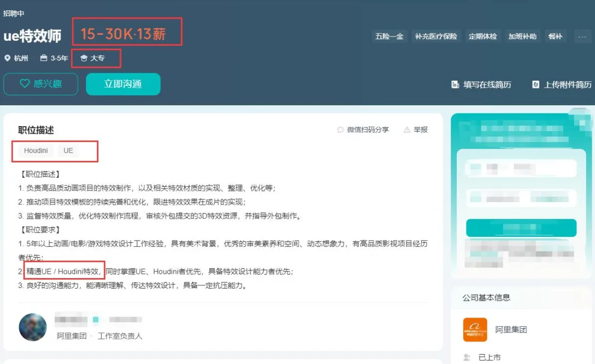The image size is (595, 364).
Task: Click the 五险一金 benefit tag
Action: (x=389, y=36)
